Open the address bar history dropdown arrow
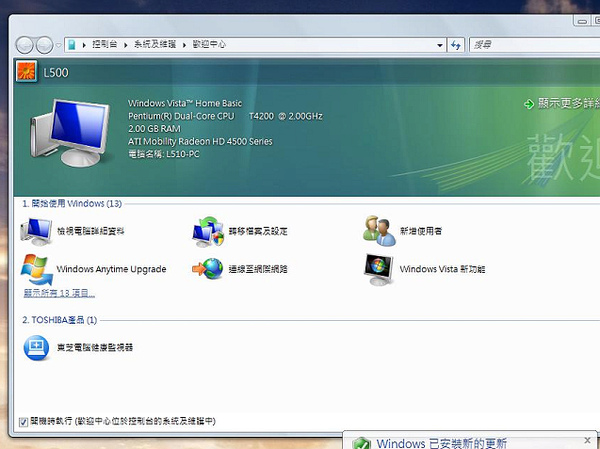Screen dimensions: 600x449 [x=440, y=46]
